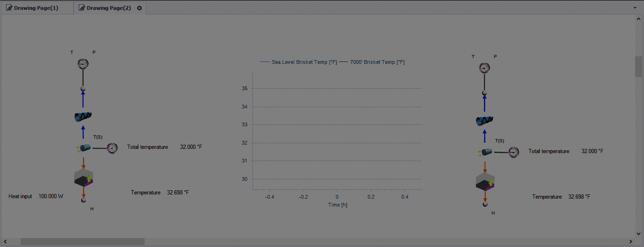Click the H node in left diagram
Viewport: 644px width, 247px height.
[x=84, y=200]
